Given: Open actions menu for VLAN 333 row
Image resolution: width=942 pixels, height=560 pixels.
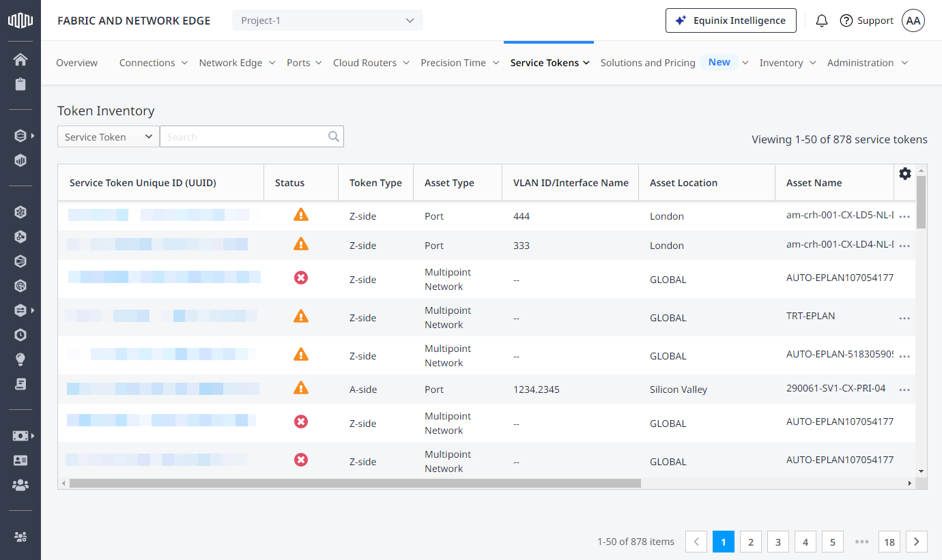Looking at the screenshot, I should 905,246.
